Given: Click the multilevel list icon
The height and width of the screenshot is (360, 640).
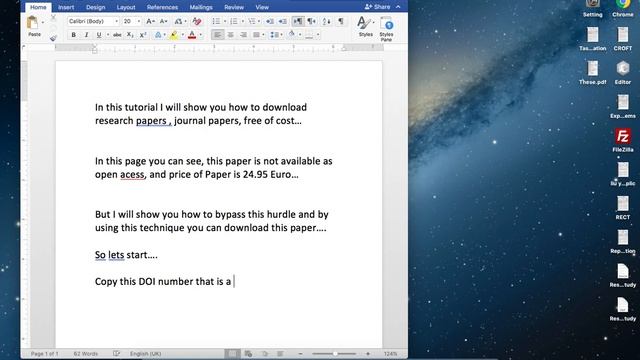Looking at the screenshot, I should pyautogui.click(x=251, y=21).
